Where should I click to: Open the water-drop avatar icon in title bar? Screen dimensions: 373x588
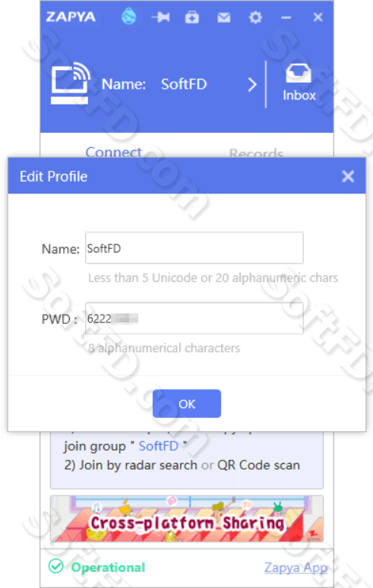tap(129, 17)
